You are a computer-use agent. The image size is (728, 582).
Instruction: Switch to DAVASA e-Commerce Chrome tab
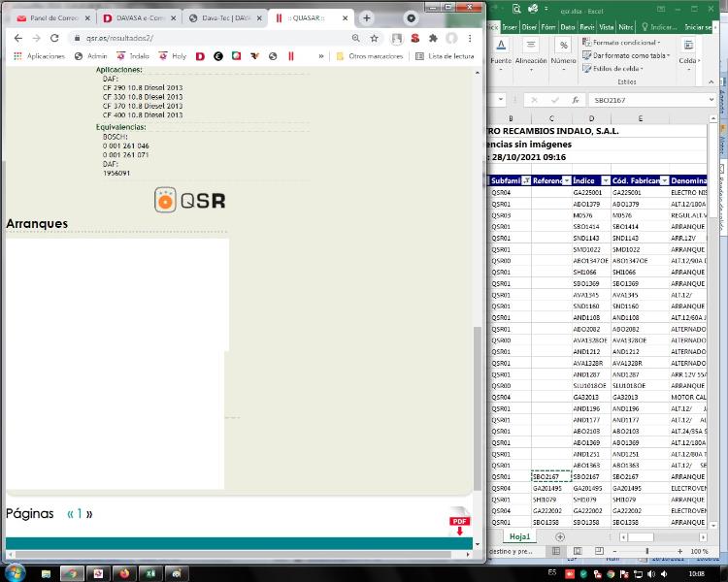pyautogui.click(x=139, y=18)
